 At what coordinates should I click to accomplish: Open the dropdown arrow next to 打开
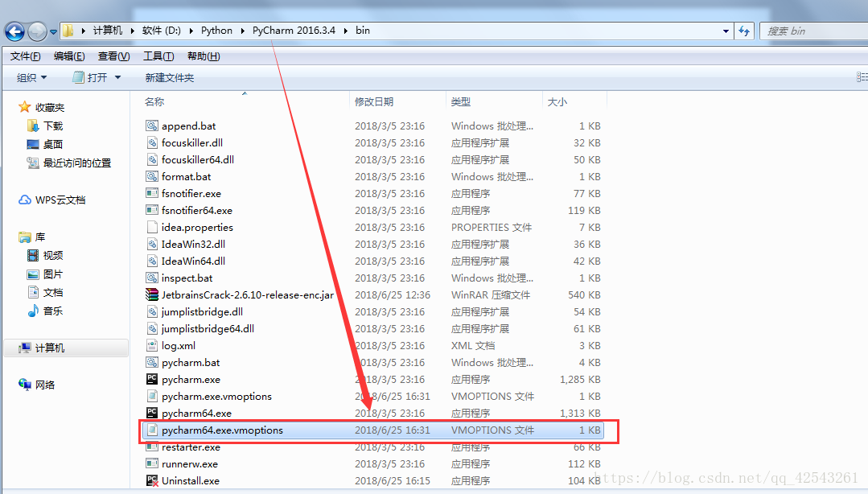pos(117,77)
